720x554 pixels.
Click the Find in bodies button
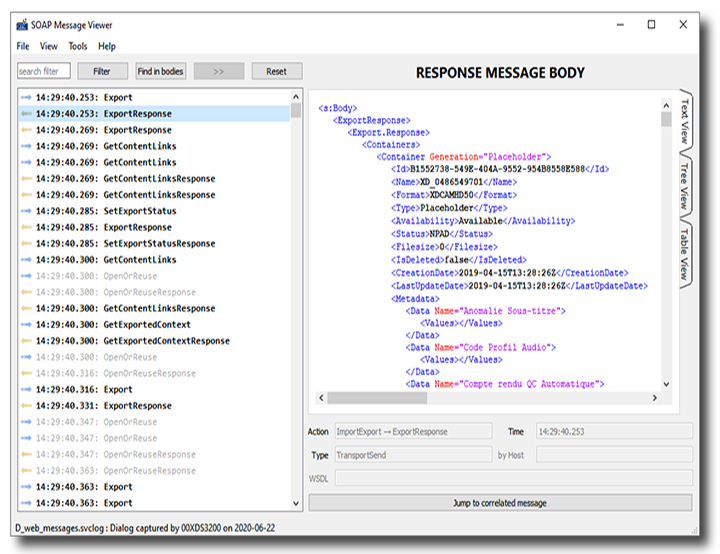pos(160,71)
